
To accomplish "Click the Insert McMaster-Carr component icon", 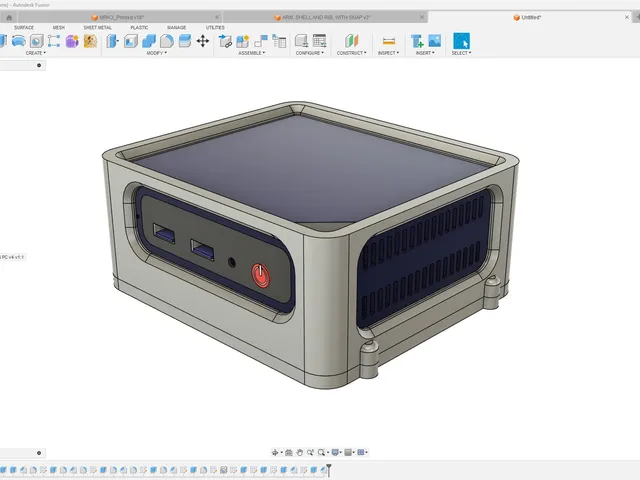I will click(x=417, y=41).
